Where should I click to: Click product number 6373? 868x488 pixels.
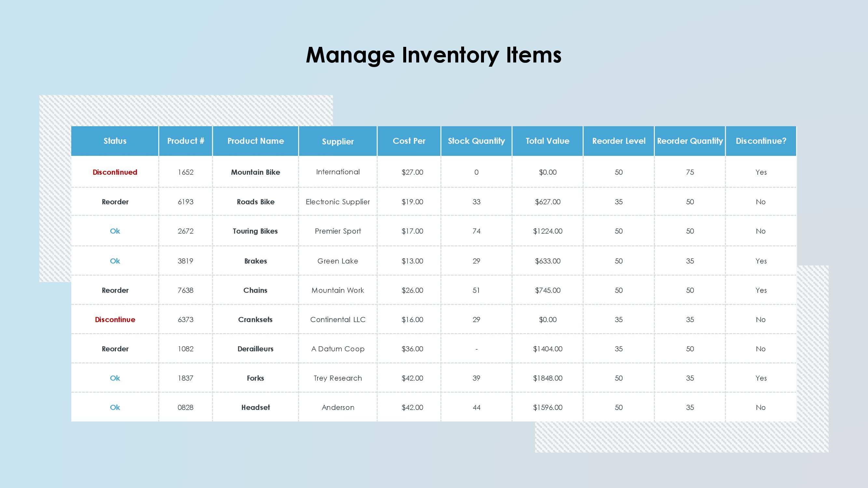pos(186,319)
